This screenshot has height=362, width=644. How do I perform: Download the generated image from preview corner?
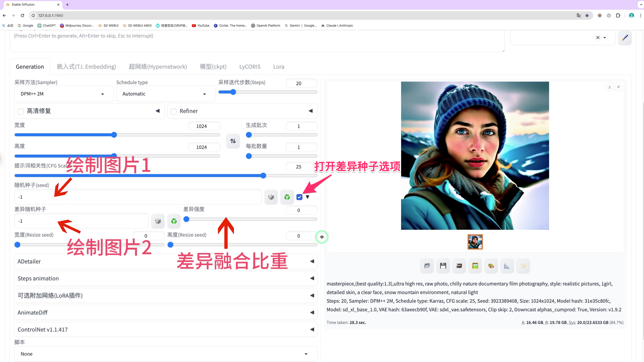[x=610, y=87]
